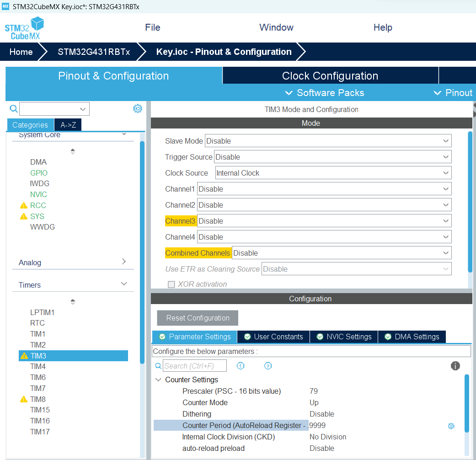Expand the Software Packs menu
The image size is (476, 460).
[325, 93]
